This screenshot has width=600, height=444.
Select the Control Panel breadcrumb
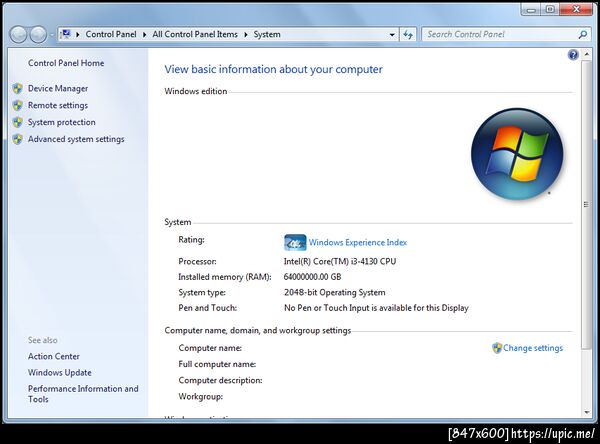[111, 34]
